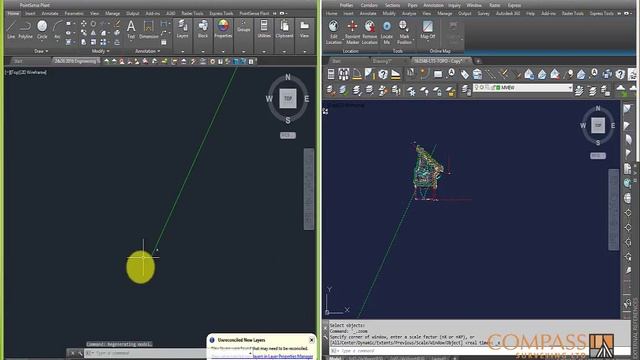Image resolution: width=640 pixels, height=360 pixels.
Task: Switch to the Start drawing tab in right window
Action: [x=337, y=61]
